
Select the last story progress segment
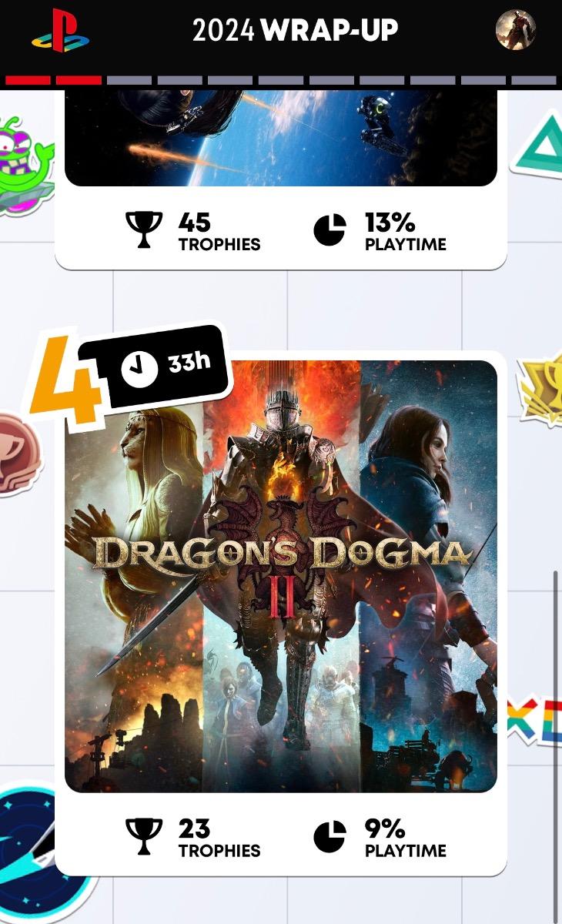click(x=534, y=80)
